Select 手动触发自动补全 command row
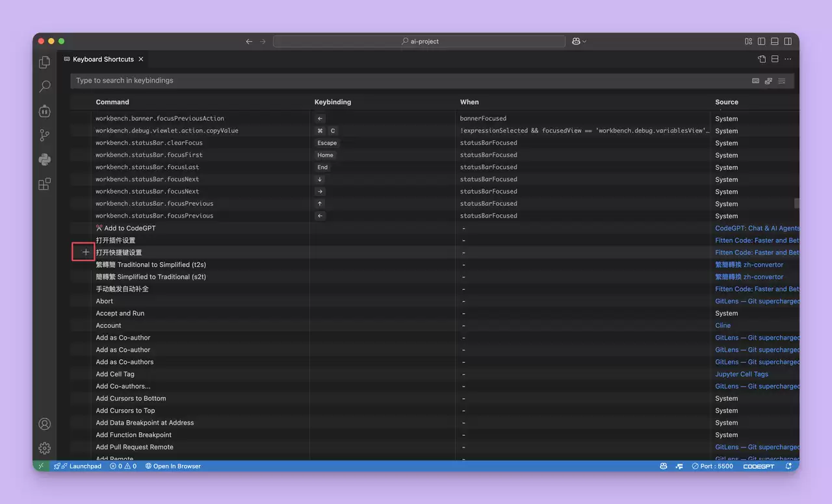 point(435,289)
